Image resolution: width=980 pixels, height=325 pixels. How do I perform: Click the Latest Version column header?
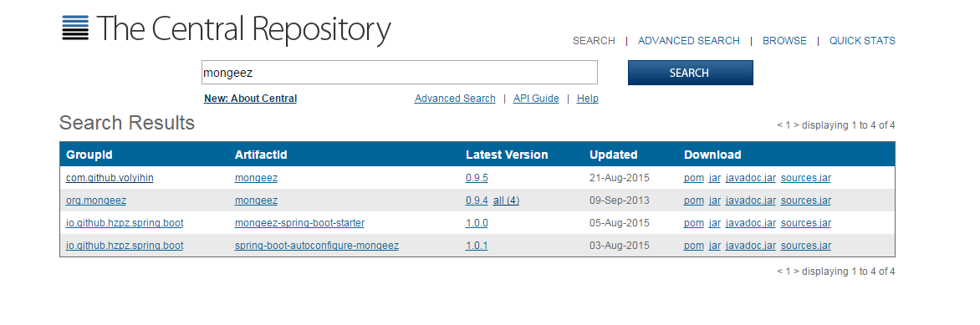pos(507,155)
